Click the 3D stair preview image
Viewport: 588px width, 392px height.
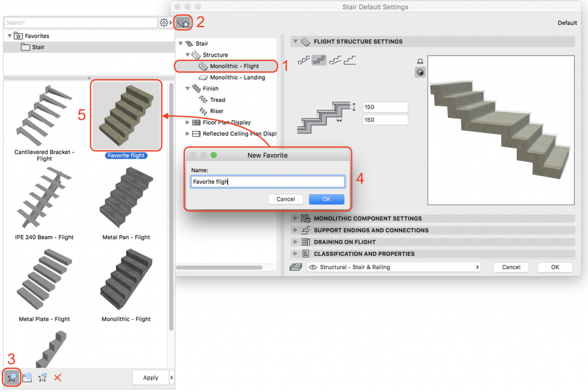point(501,130)
